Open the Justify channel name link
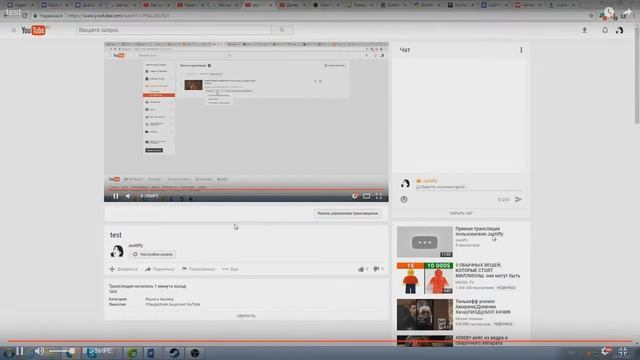 click(x=136, y=246)
